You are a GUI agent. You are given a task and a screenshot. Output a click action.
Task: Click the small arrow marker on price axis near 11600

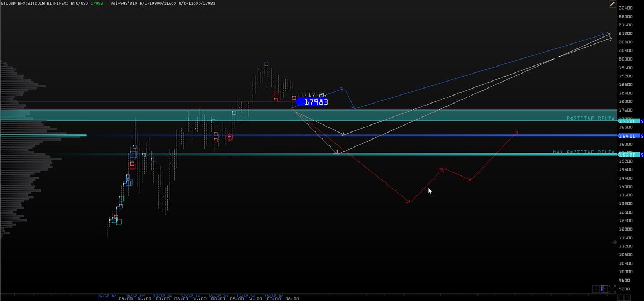click(x=615, y=242)
